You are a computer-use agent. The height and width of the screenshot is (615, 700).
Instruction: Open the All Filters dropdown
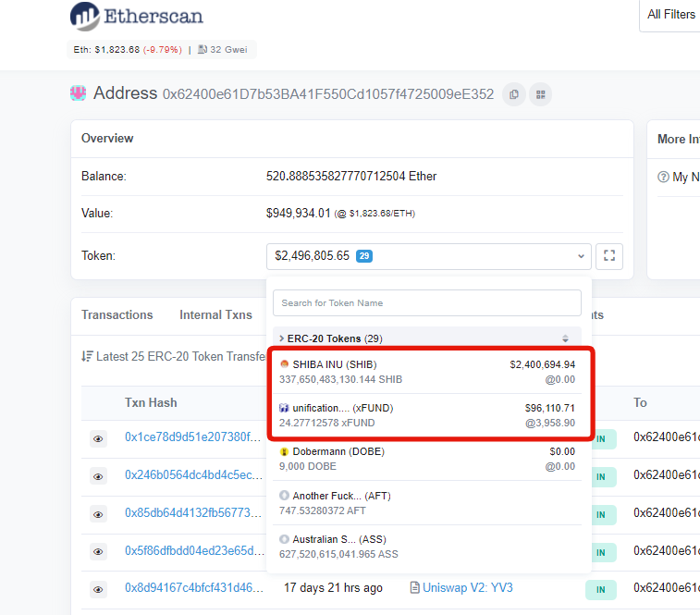(670, 15)
